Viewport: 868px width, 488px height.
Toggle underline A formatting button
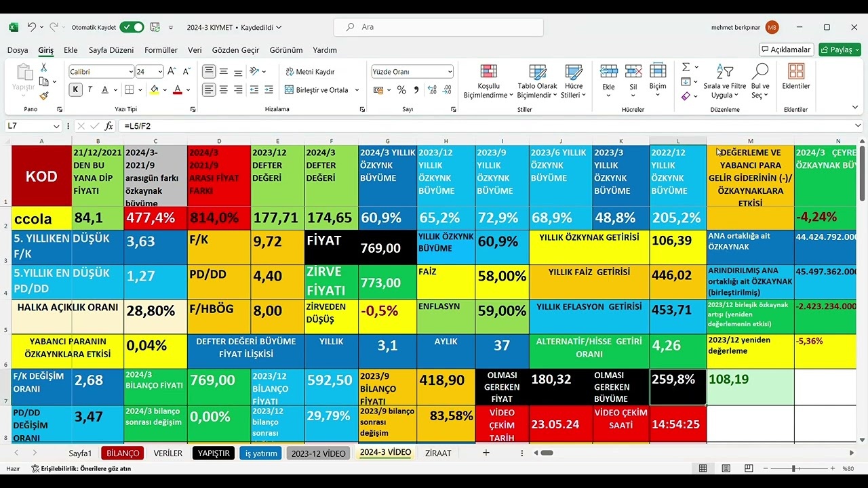pos(105,89)
